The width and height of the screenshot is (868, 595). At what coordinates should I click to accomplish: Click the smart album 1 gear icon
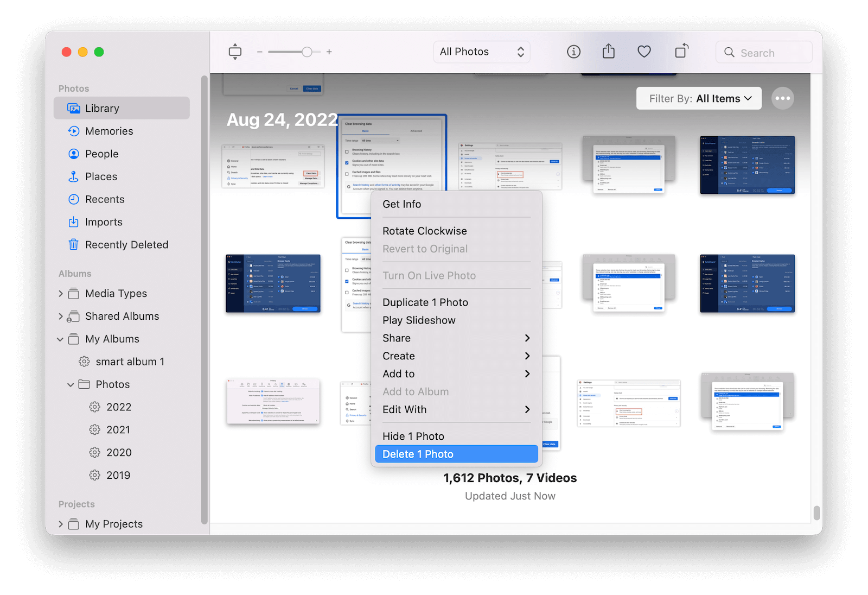[x=84, y=362]
